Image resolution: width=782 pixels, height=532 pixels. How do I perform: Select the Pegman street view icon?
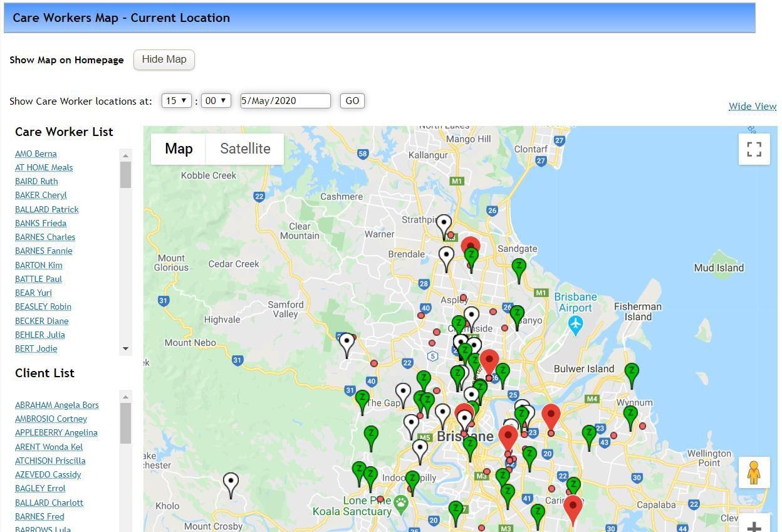point(753,472)
